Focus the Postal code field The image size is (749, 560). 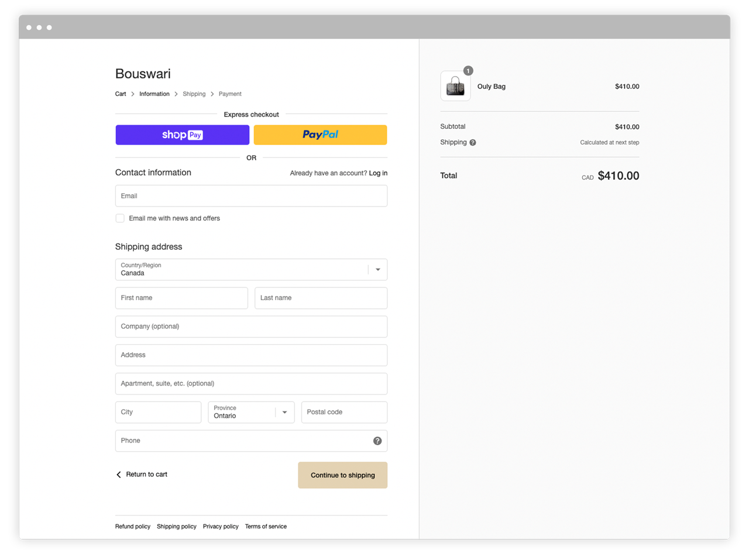[344, 412]
